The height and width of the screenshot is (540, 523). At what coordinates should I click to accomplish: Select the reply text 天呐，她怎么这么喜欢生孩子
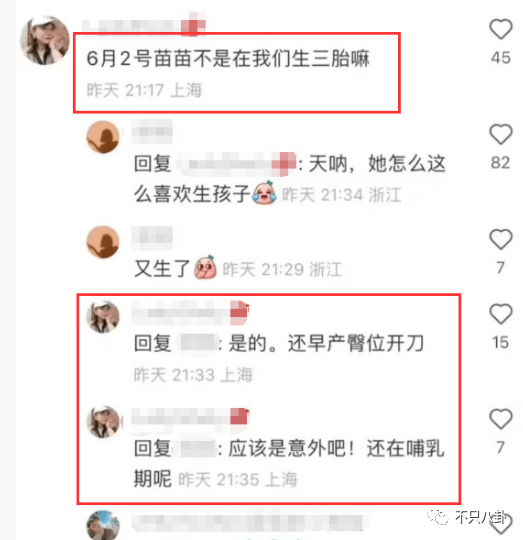point(290,178)
